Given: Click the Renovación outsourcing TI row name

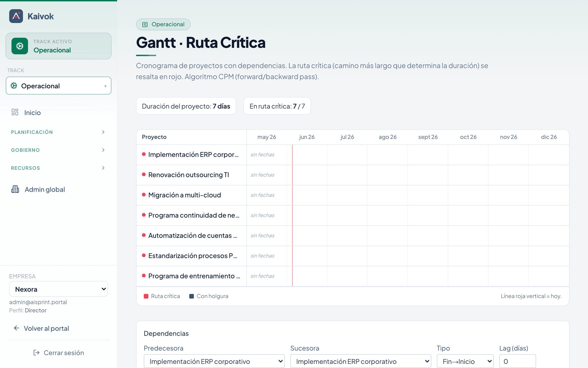Looking at the screenshot, I should coord(189,175).
